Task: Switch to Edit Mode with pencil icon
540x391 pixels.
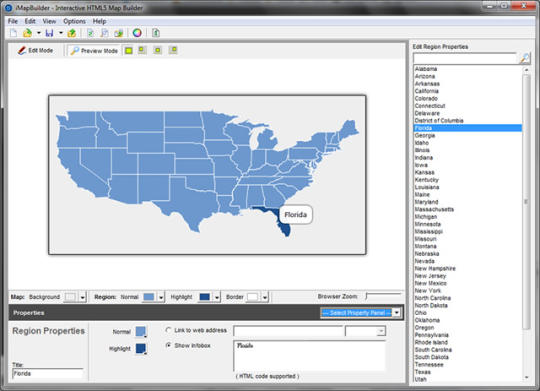Action: pos(36,51)
